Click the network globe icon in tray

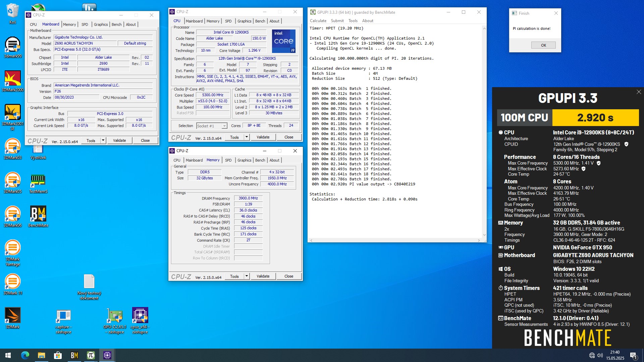tap(592, 355)
